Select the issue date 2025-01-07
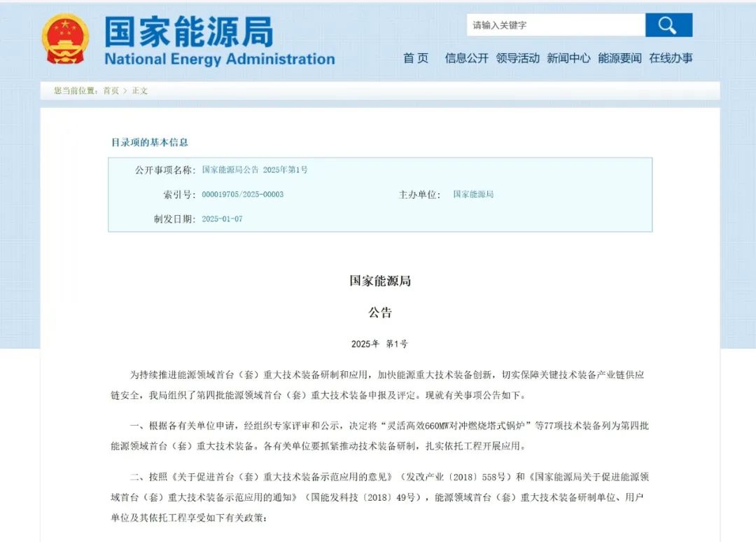This screenshot has height=542, width=756. click(223, 219)
